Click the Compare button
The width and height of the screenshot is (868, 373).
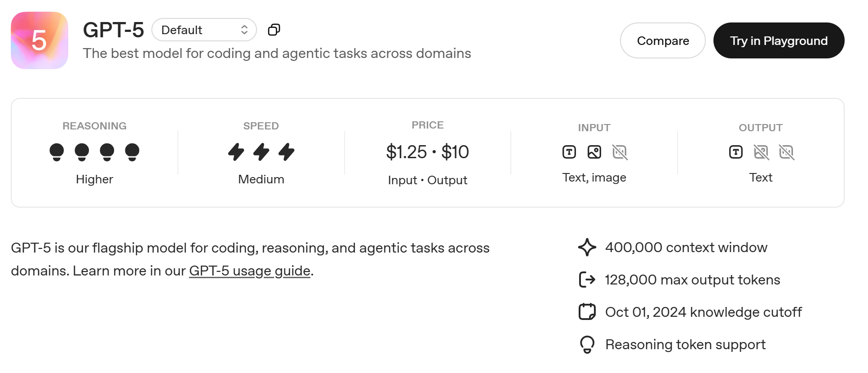click(662, 40)
